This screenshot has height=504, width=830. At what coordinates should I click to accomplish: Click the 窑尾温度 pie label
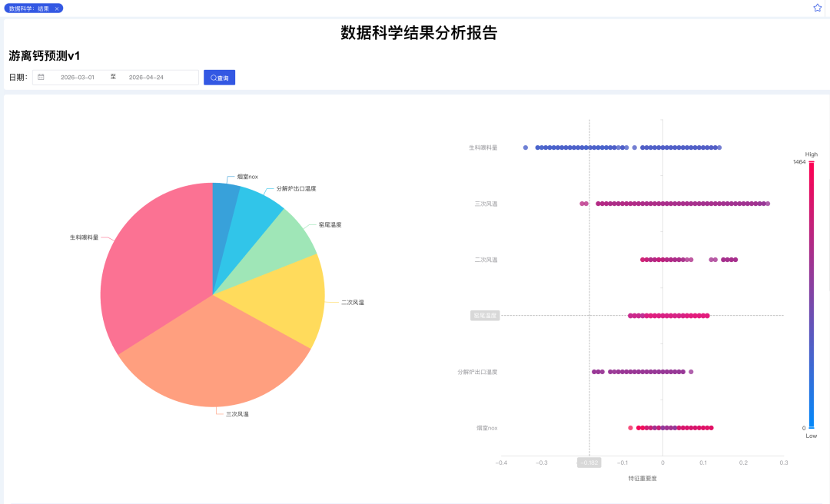coord(330,225)
